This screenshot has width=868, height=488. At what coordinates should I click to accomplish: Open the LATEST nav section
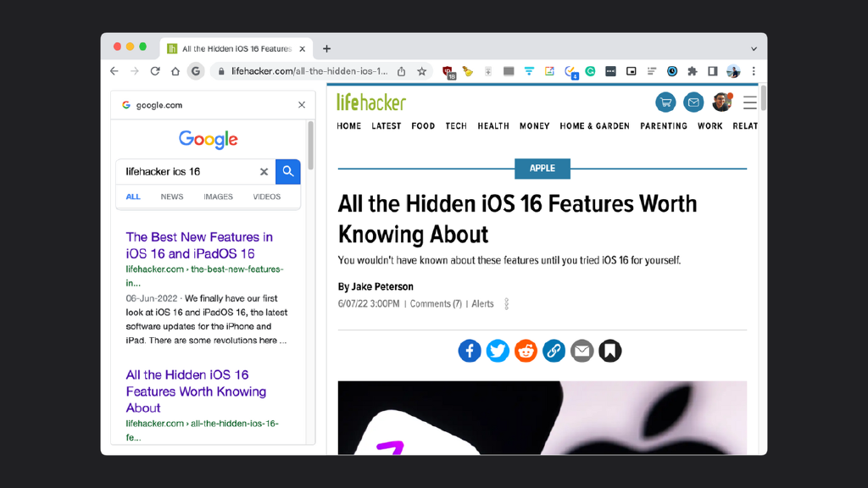(x=387, y=126)
